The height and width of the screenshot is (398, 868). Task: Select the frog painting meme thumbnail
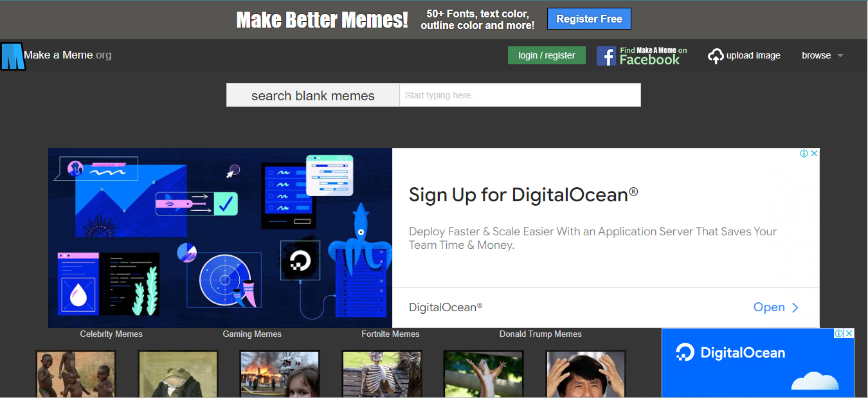(x=178, y=374)
